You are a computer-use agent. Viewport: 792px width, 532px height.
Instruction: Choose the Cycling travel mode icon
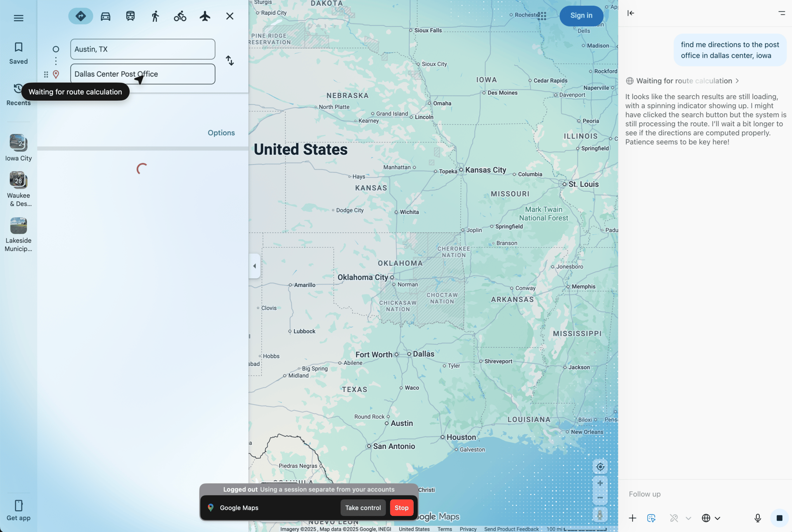(x=180, y=16)
